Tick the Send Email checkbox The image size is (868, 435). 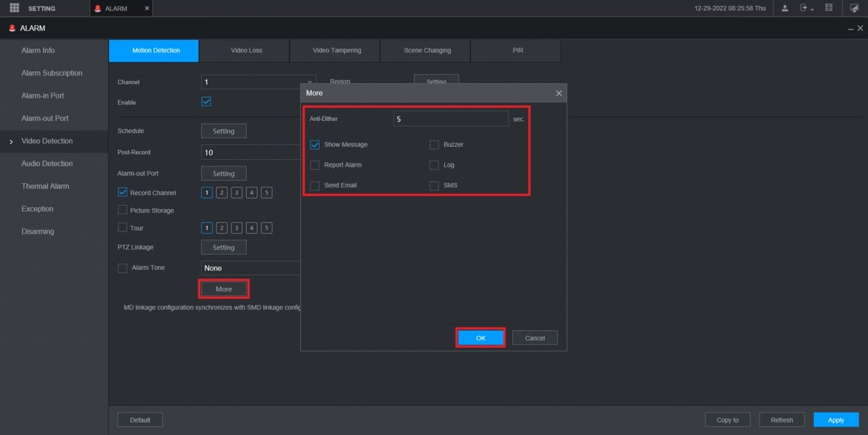tap(315, 185)
